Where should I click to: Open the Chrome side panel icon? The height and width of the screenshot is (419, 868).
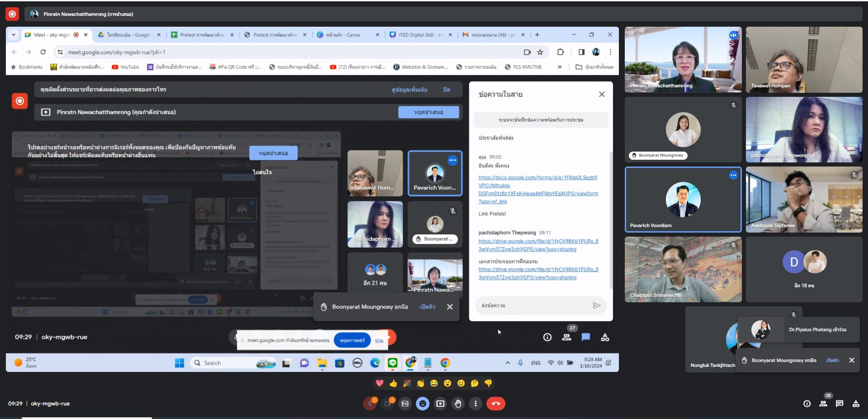pyautogui.click(x=581, y=52)
